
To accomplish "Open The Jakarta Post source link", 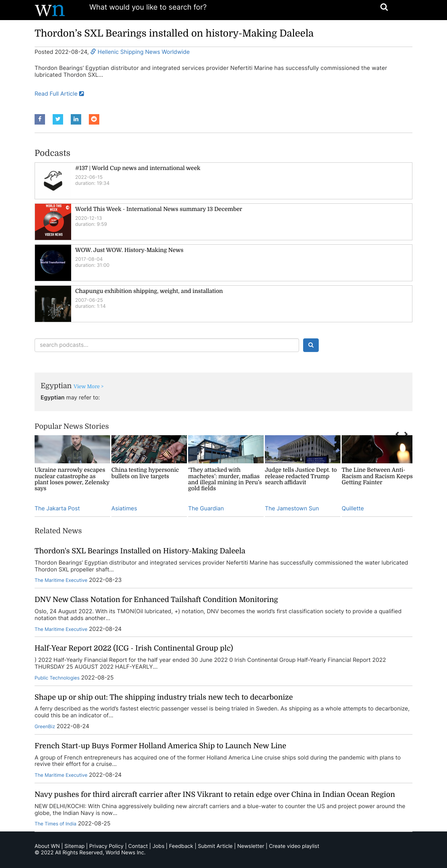I will (57, 508).
